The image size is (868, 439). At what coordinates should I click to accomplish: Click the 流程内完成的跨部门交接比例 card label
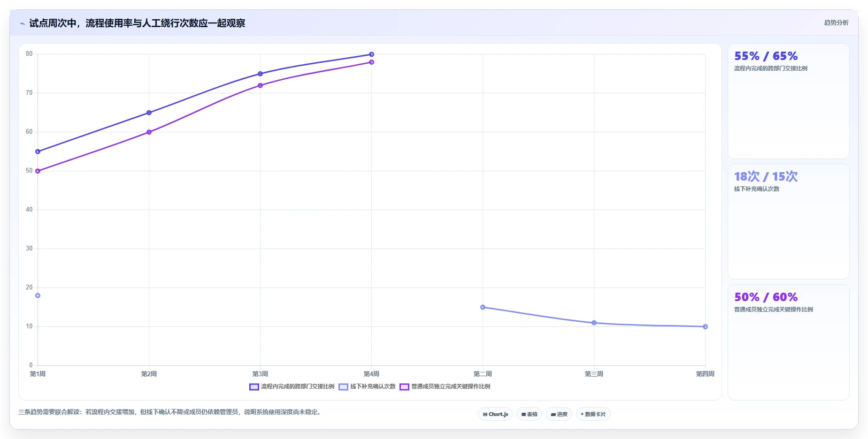coord(770,68)
